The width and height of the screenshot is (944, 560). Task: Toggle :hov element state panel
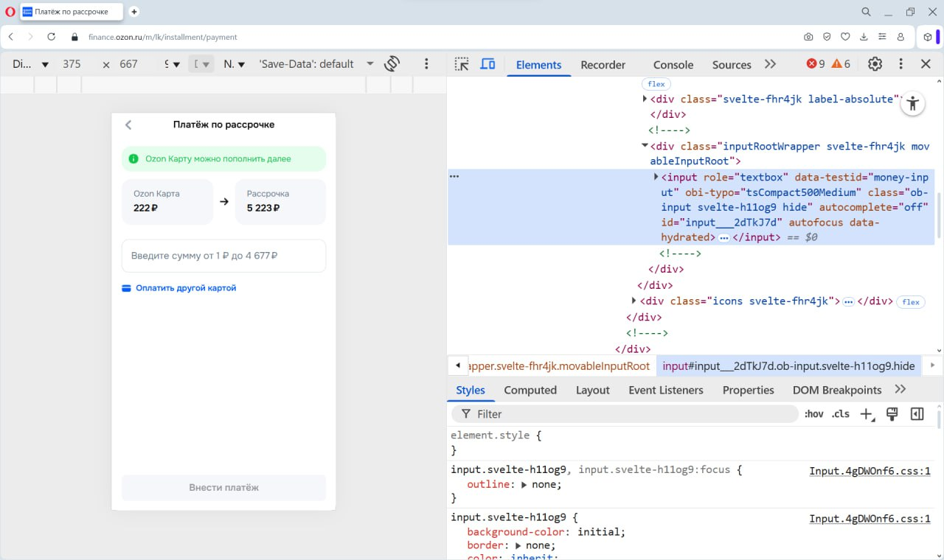(813, 414)
